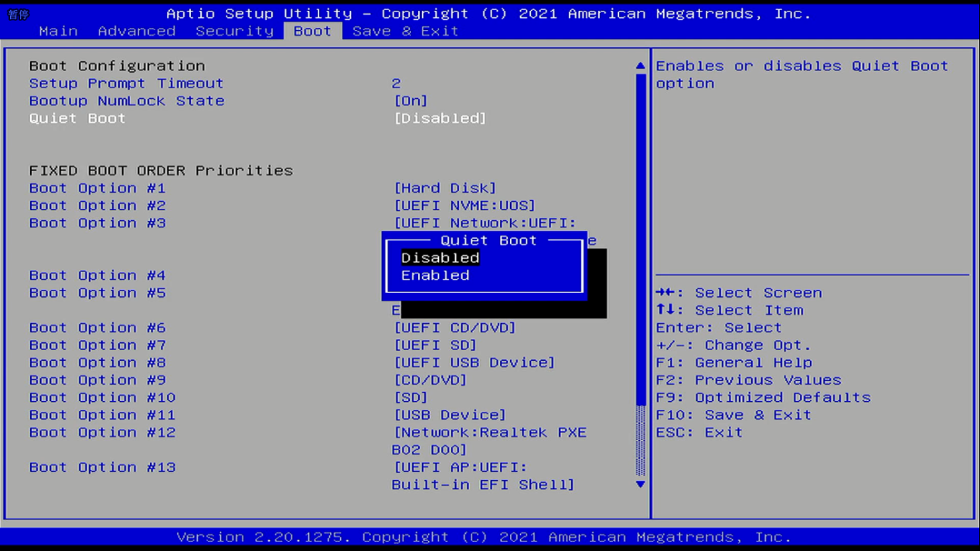980x551 pixels.
Task: Change Boot Option #11 USB Device value
Action: pyautogui.click(x=450, y=416)
